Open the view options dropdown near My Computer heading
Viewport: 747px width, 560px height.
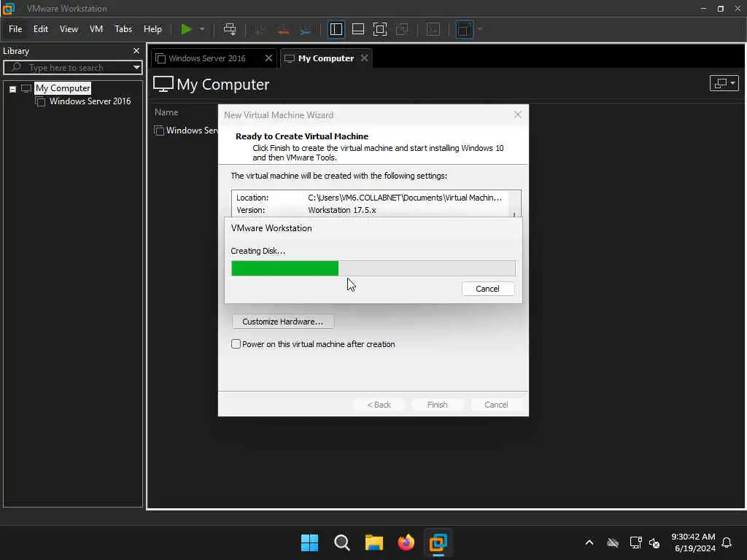[x=724, y=83]
